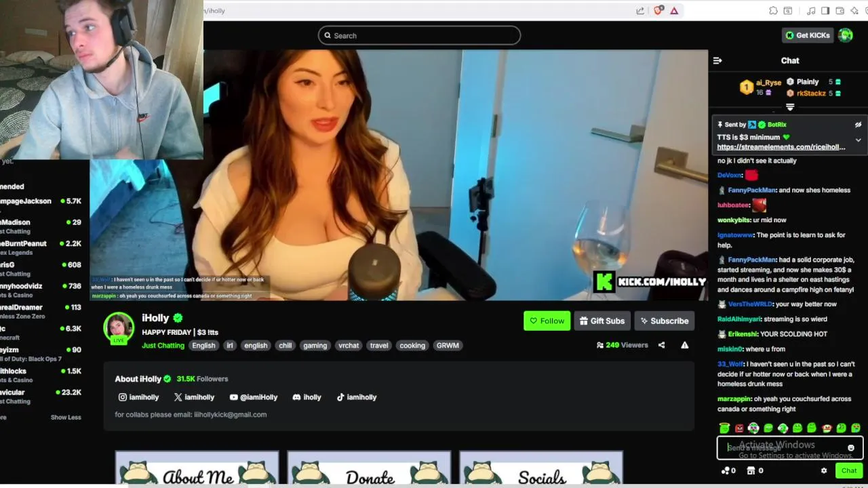The width and height of the screenshot is (868, 488).
Task: Open Brave media playlist music icon
Action: coord(811,11)
